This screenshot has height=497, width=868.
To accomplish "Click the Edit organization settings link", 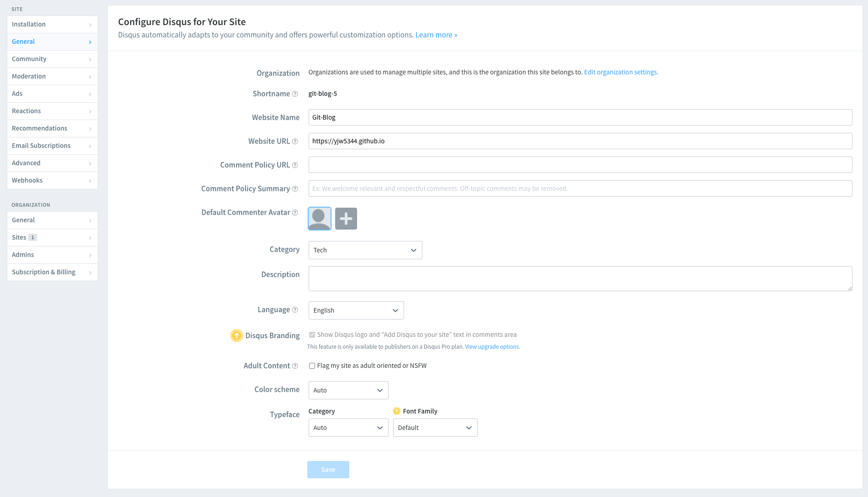I will coord(621,72).
